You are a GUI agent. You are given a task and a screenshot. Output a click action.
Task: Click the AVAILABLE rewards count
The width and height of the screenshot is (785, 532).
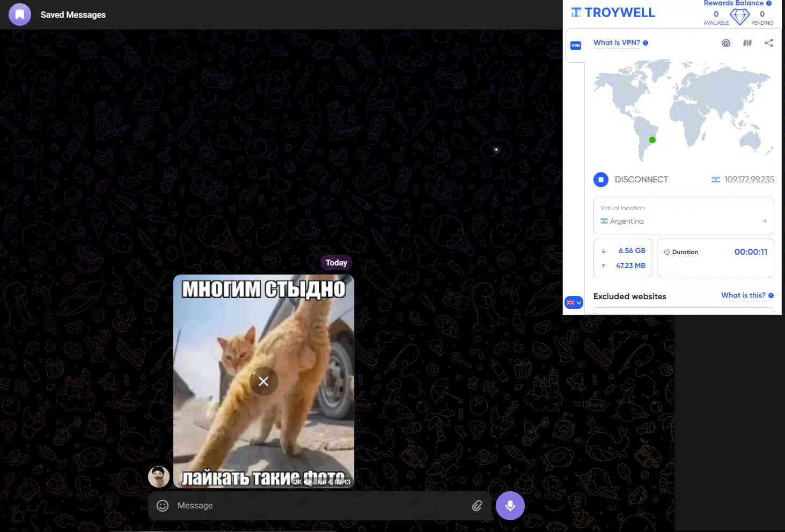tap(716, 14)
